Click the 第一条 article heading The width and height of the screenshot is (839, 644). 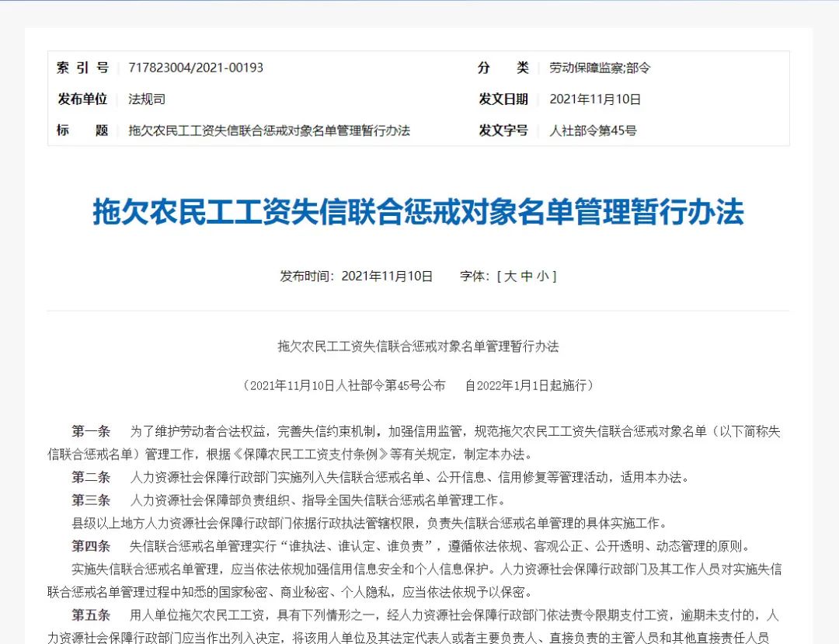coord(91,432)
